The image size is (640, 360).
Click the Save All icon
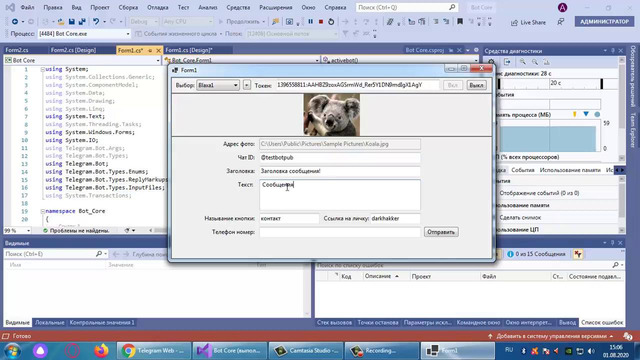tap(82, 22)
